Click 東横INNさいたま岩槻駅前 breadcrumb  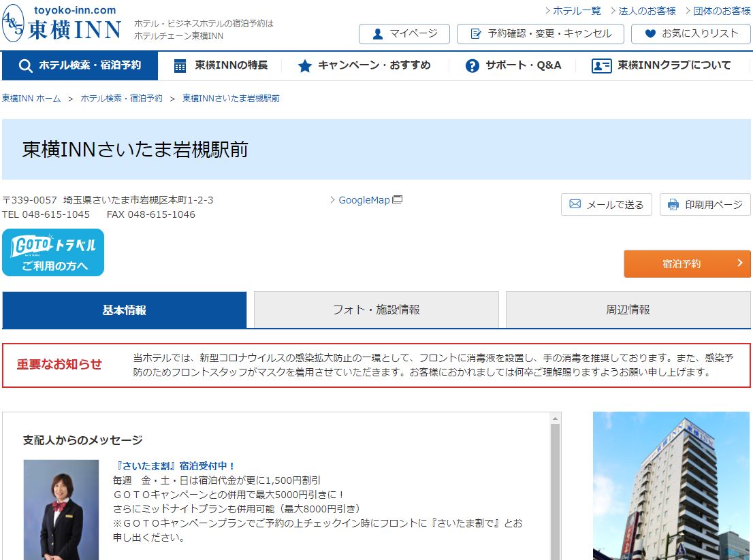click(x=231, y=99)
